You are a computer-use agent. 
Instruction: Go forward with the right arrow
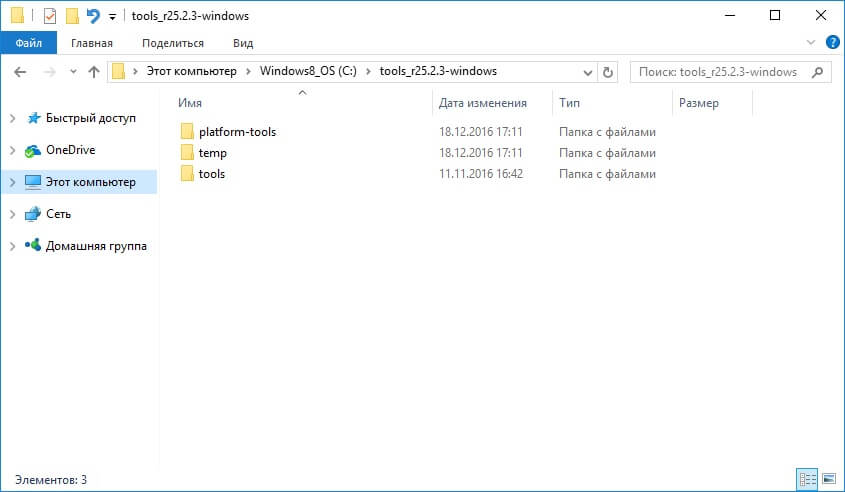(x=49, y=72)
